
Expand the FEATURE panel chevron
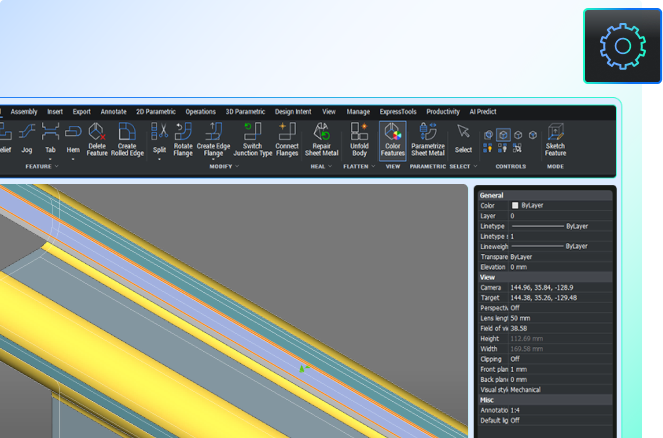pyautogui.click(x=57, y=167)
